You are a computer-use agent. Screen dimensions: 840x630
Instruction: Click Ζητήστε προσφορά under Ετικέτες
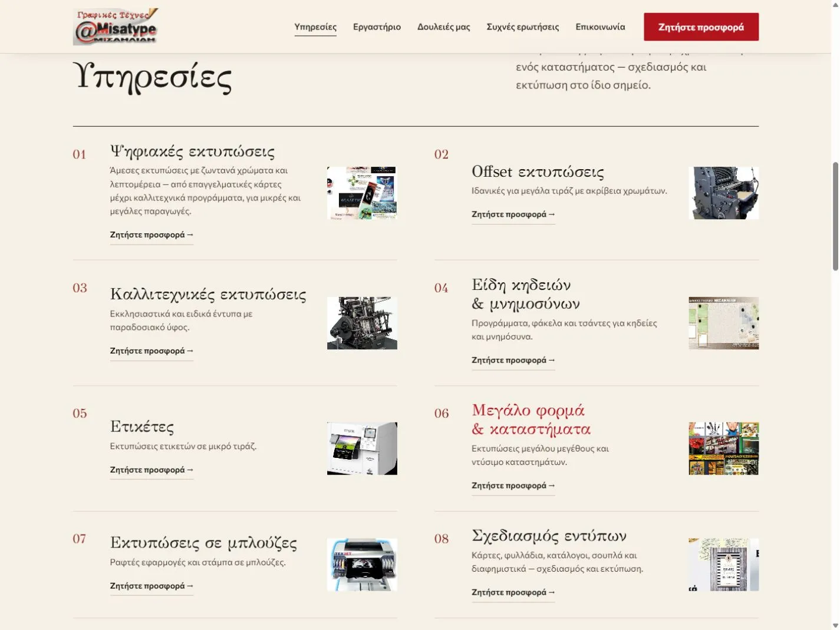[x=151, y=470]
